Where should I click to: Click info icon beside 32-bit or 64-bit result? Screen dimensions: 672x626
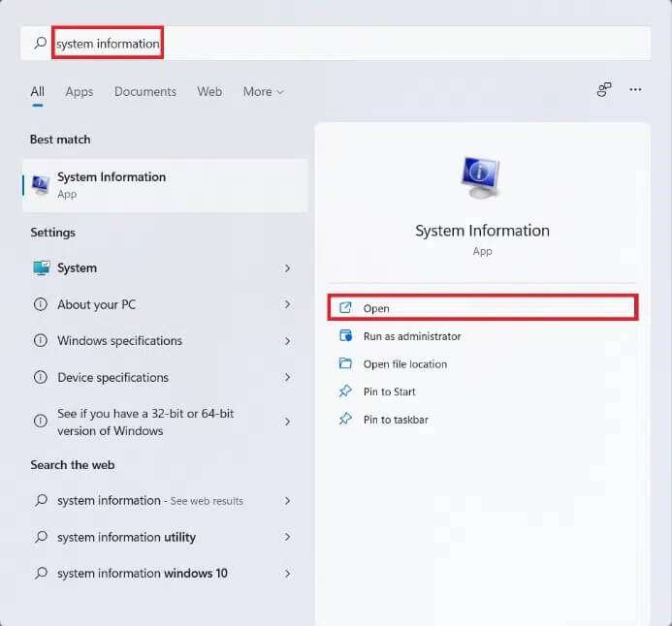(41, 421)
